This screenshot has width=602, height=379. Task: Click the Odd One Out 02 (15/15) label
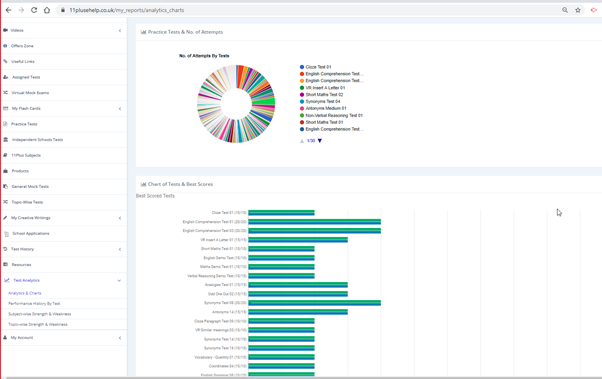pyautogui.click(x=227, y=294)
